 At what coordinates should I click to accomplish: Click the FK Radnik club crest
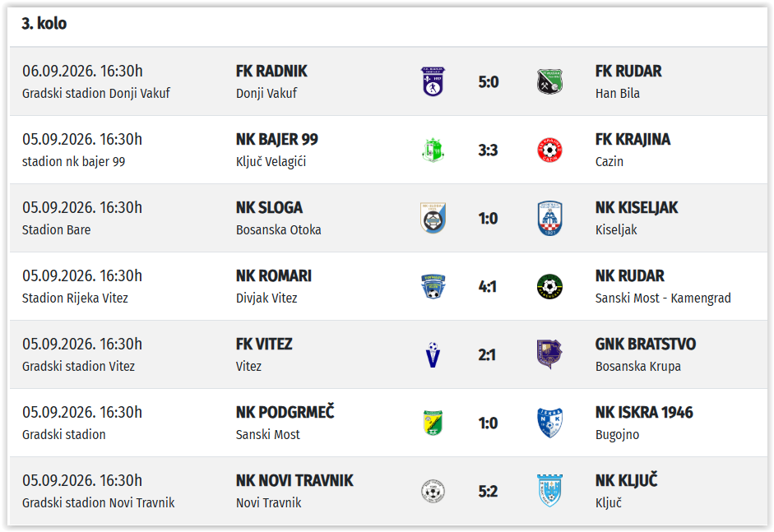433,81
